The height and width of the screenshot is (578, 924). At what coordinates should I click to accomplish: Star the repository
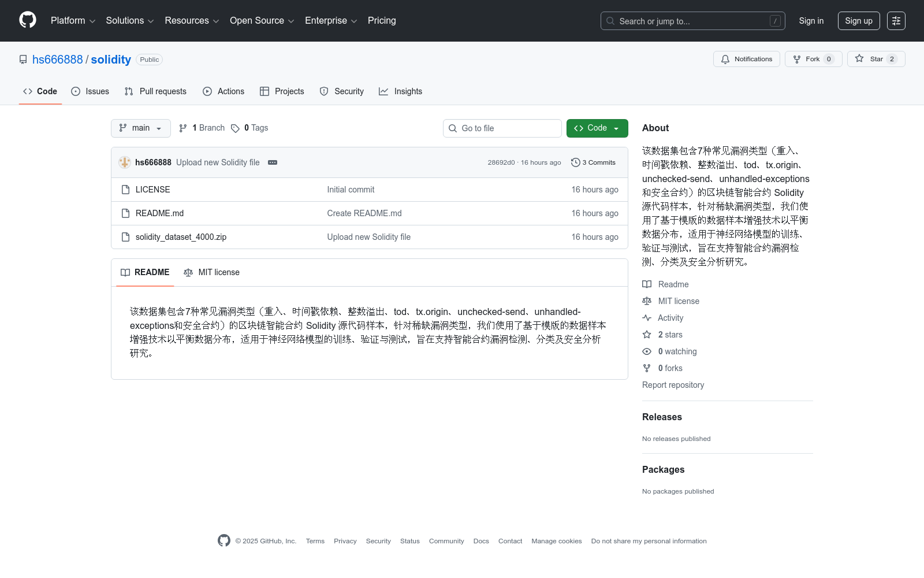[x=876, y=59]
